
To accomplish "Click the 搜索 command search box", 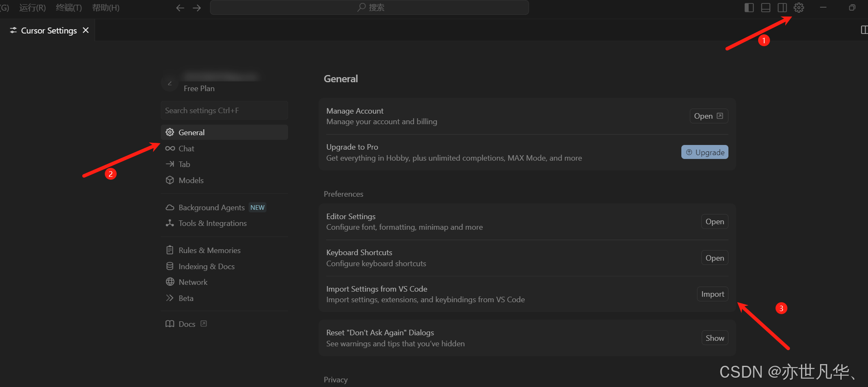I will click(x=369, y=8).
